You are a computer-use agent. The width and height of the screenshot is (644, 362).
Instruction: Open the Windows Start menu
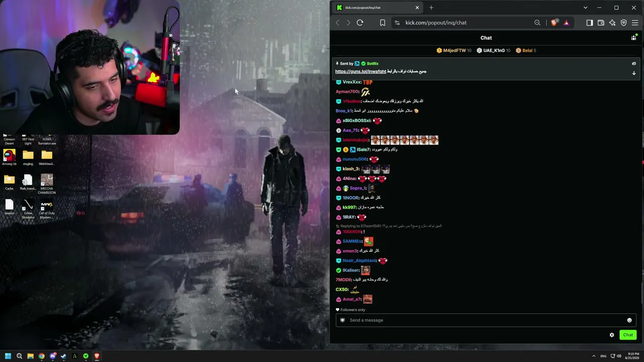pos(8,356)
